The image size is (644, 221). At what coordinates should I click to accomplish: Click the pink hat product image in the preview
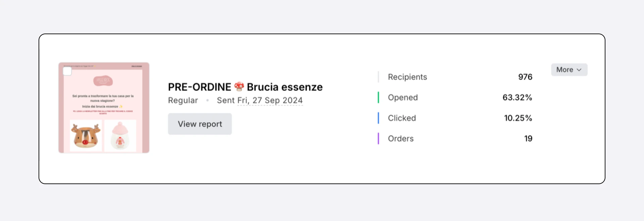click(x=120, y=135)
